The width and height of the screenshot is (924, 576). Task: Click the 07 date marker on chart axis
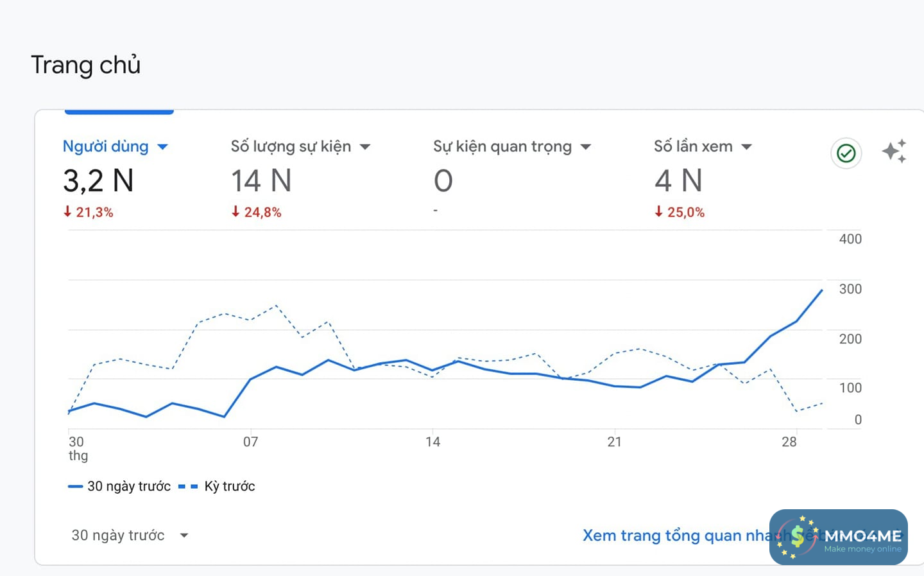pyautogui.click(x=250, y=442)
